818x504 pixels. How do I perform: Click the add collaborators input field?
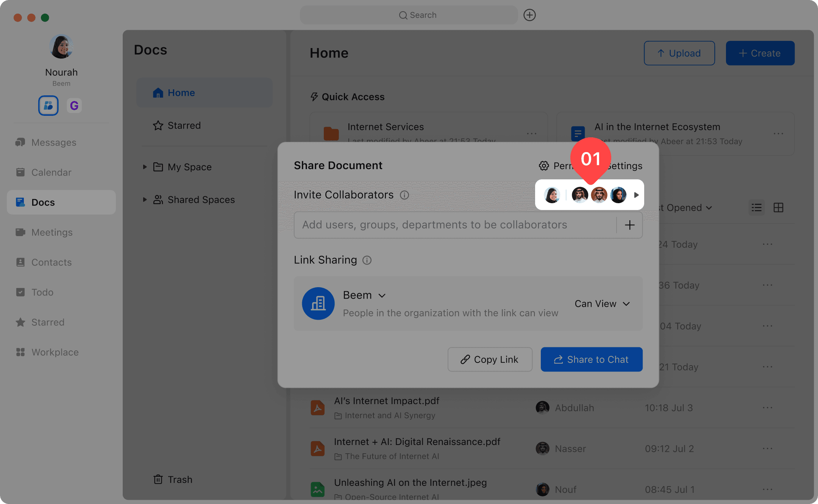454,225
